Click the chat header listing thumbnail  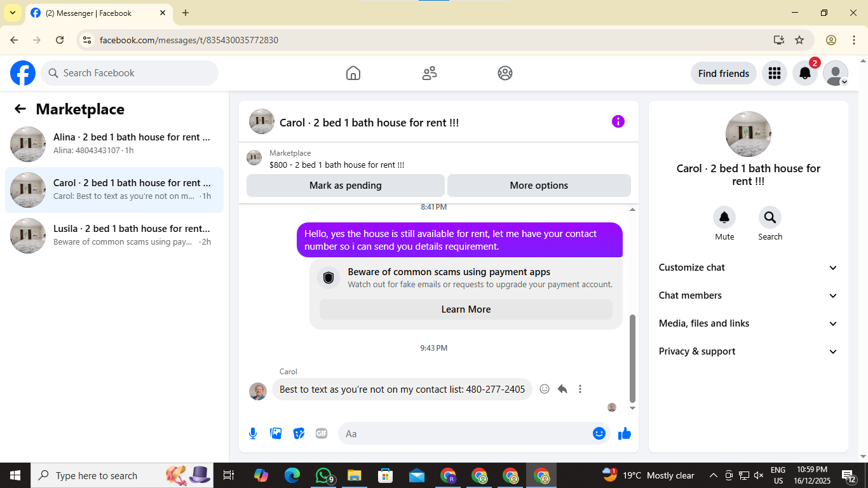click(262, 121)
